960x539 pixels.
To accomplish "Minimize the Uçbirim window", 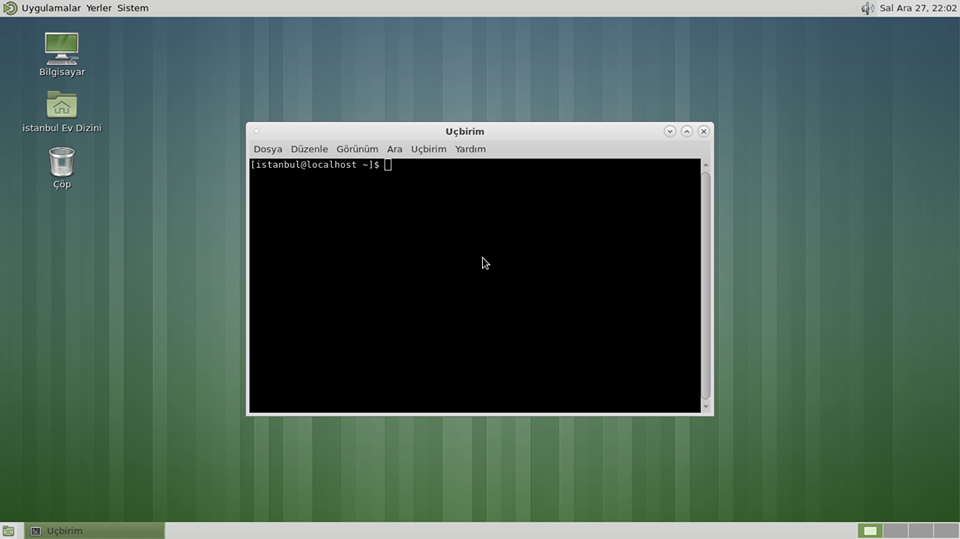I will (x=670, y=131).
